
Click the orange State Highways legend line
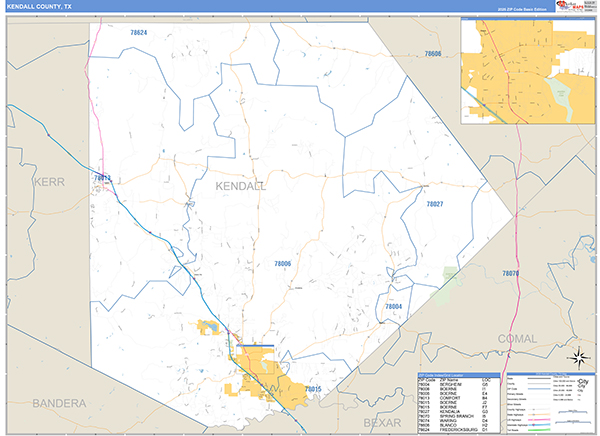pyautogui.click(x=539, y=415)
